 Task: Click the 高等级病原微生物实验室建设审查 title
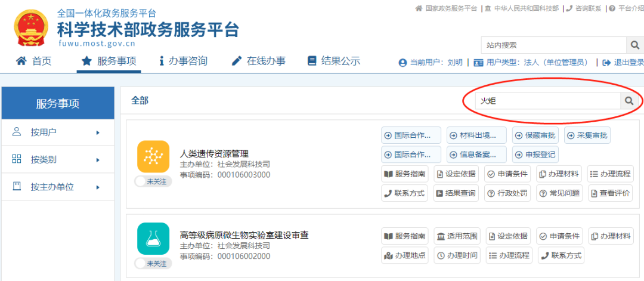244,236
